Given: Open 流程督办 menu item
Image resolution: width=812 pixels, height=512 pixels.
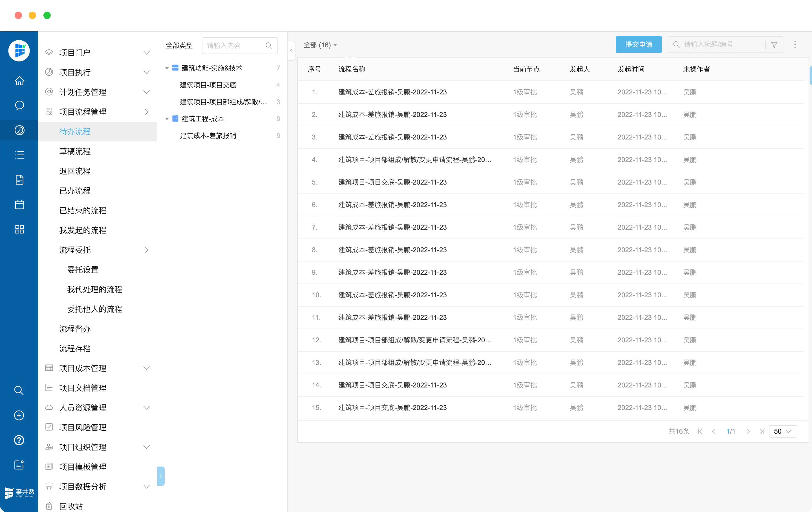Looking at the screenshot, I should [x=75, y=329].
